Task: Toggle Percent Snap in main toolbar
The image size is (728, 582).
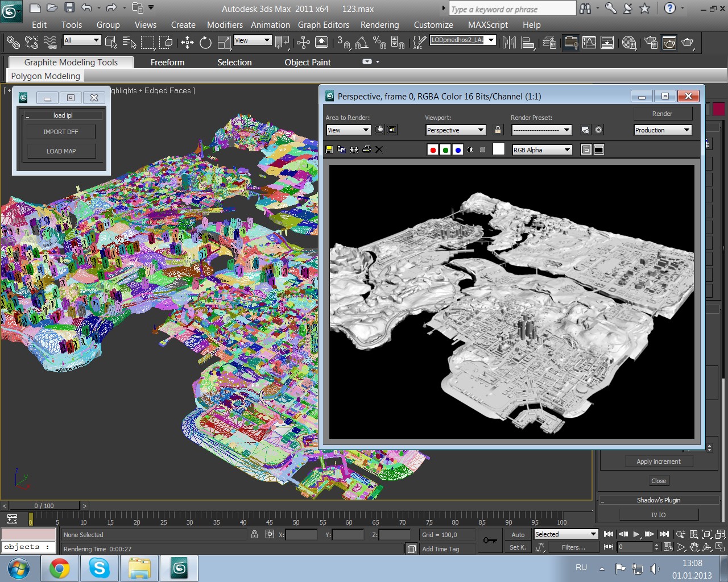Action: (379, 42)
